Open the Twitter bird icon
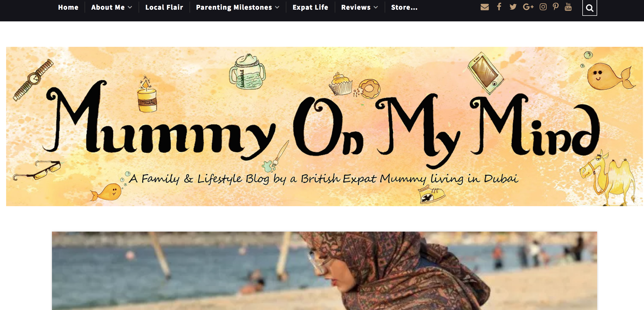 coord(513,7)
